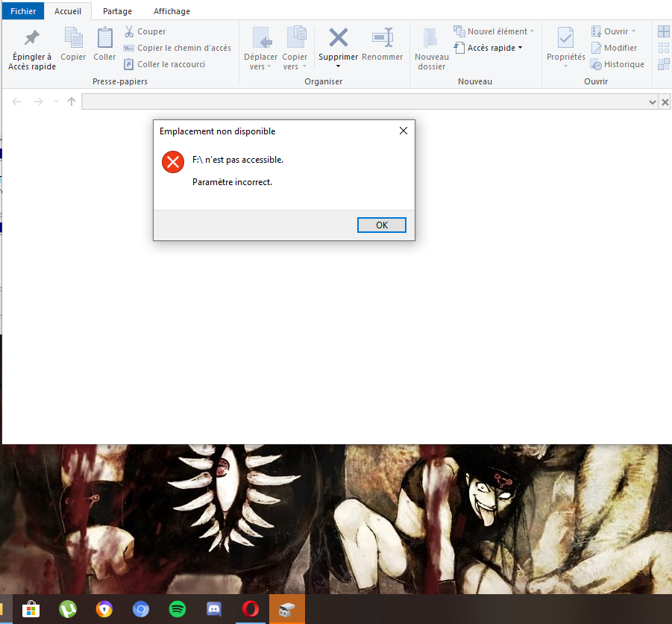Open the Affichage ribbon tab
672x624 pixels.
point(172,11)
